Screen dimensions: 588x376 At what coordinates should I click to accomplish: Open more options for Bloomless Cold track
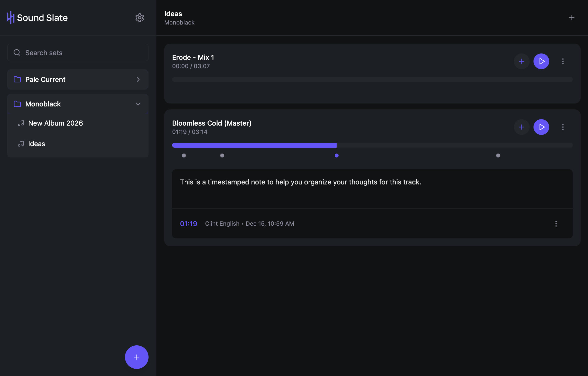coord(563,127)
